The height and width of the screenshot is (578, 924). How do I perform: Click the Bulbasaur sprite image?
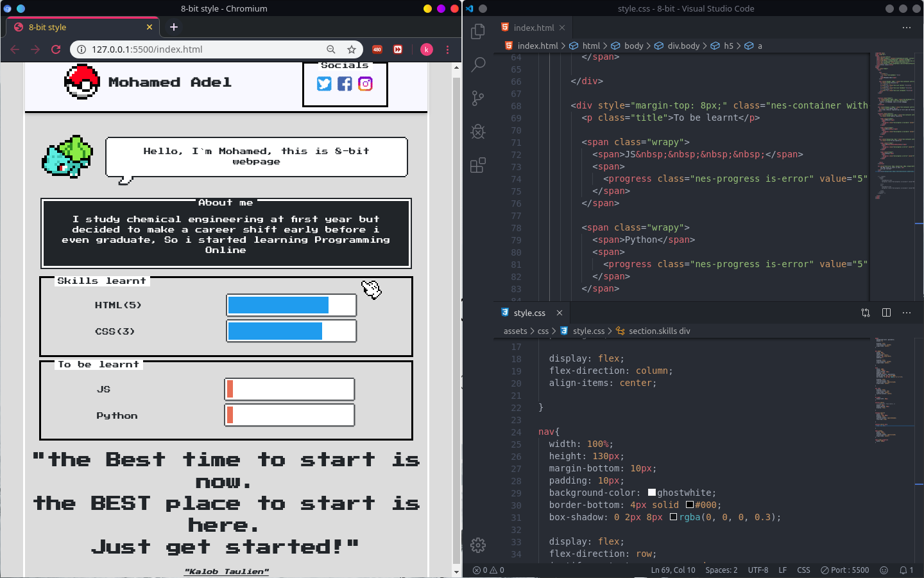[67, 157]
